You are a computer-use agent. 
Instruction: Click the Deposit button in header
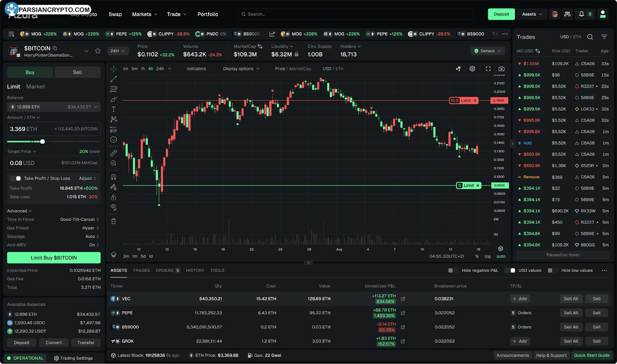[501, 14]
